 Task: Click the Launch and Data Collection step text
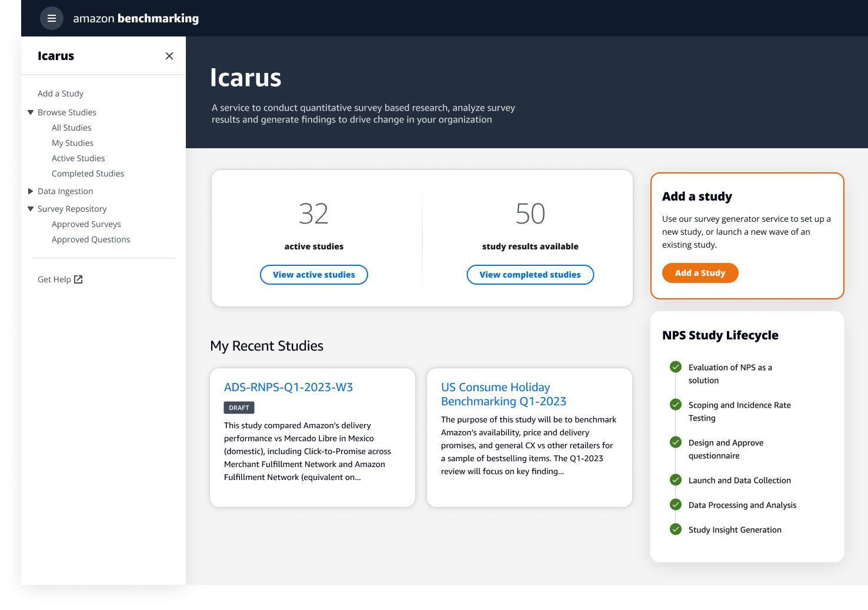(x=740, y=481)
